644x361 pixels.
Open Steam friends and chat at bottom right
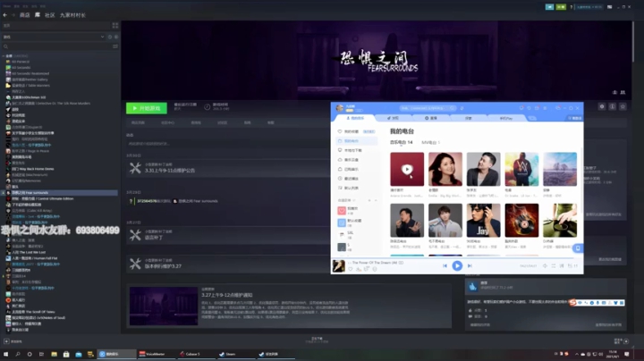click(621, 341)
